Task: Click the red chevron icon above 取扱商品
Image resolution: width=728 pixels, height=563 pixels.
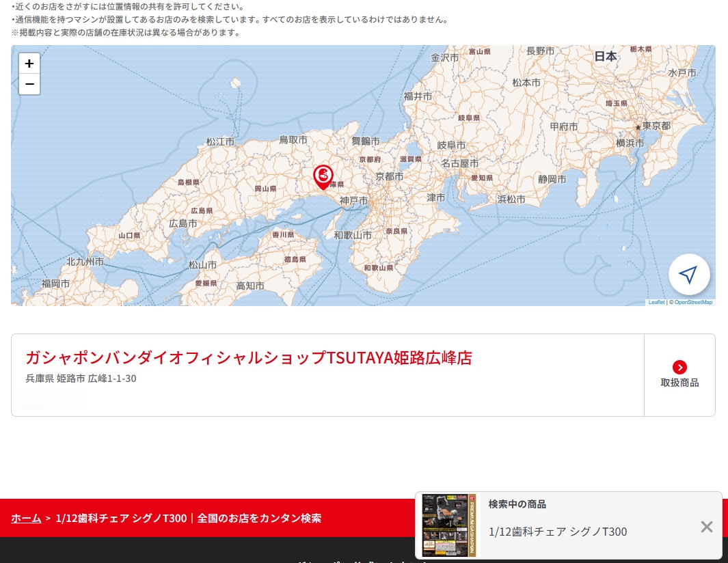Action: (679, 367)
